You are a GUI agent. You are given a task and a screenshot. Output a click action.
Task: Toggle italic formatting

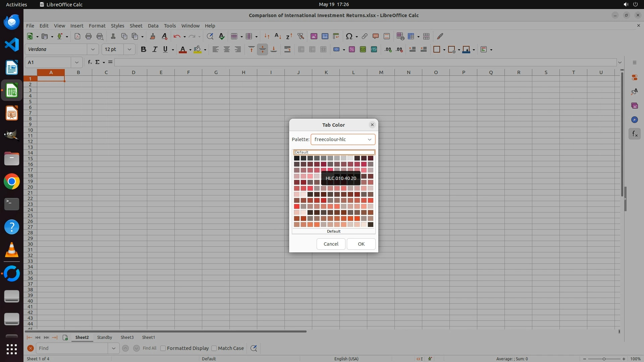click(155, 50)
